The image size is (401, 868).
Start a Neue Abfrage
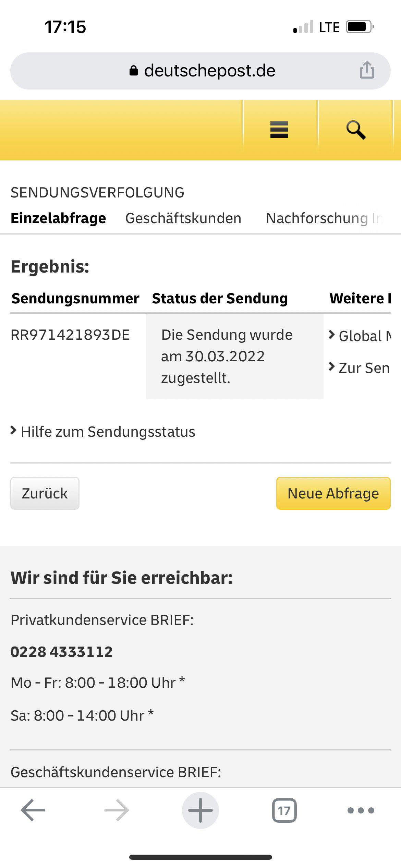pyautogui.click(x=333, y=493)
